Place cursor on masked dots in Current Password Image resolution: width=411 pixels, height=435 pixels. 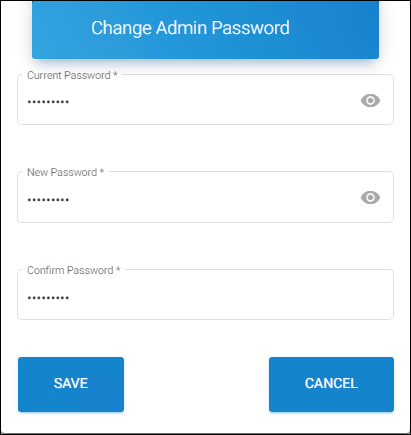point(48,102)
